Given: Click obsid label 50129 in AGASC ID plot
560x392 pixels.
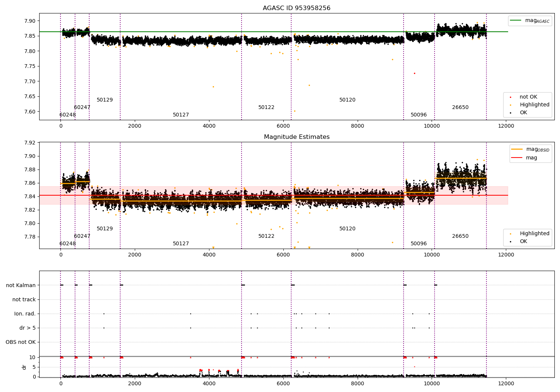Looking at the screenshot, I should pyautogui.click(x=105, y=100).
